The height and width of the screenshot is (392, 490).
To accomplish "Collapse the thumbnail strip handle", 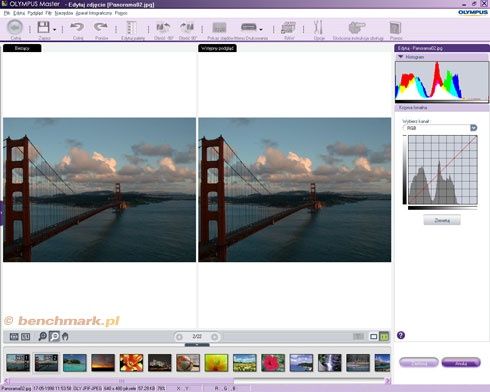I will (197, 345).
